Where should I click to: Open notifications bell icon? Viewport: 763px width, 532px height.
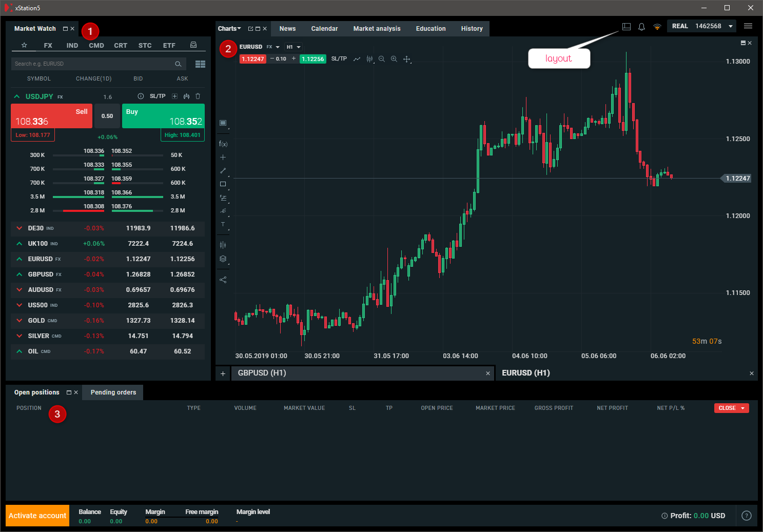click(x=641, y=27)
